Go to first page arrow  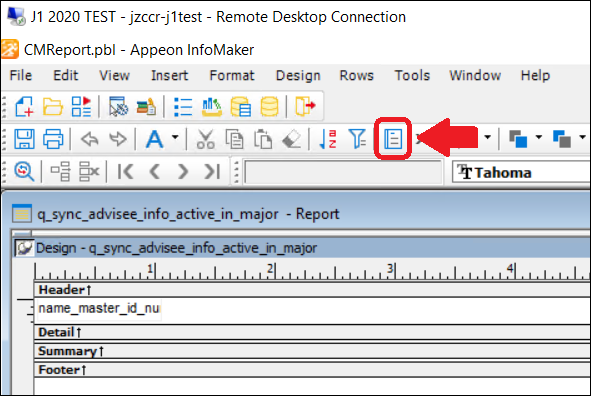coord(126,171)
